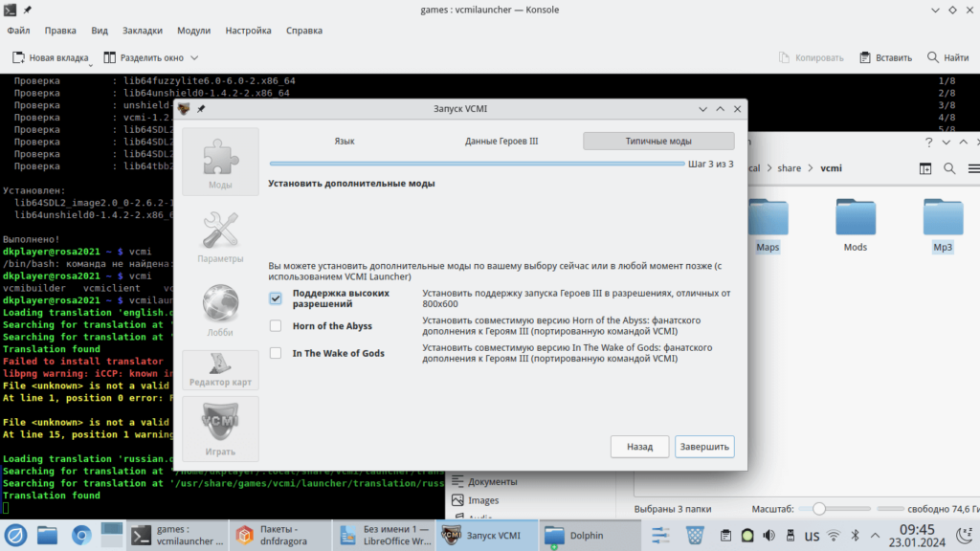Open the system settings sliders icon in tray
The height and width of the screenshot is (551, 980).
[x=660, y=536]
